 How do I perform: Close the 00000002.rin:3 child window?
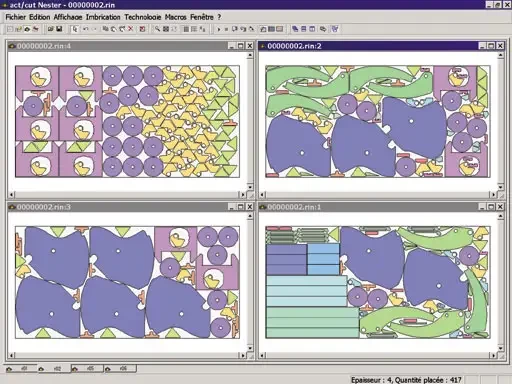click(x=249, y=207)
